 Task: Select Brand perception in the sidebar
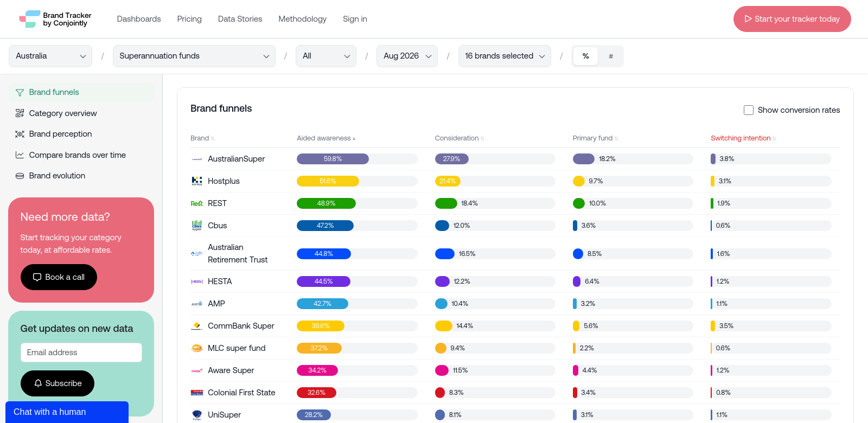81,134
